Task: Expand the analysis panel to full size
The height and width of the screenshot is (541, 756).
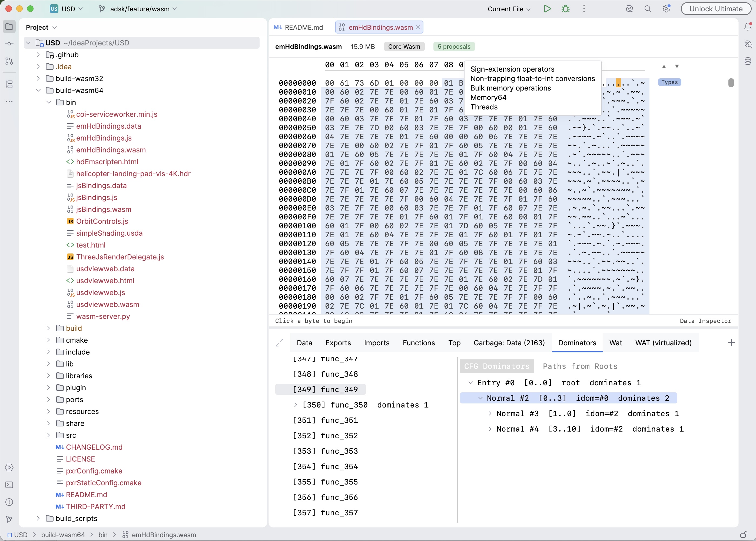Action: (x=280, y=343)
